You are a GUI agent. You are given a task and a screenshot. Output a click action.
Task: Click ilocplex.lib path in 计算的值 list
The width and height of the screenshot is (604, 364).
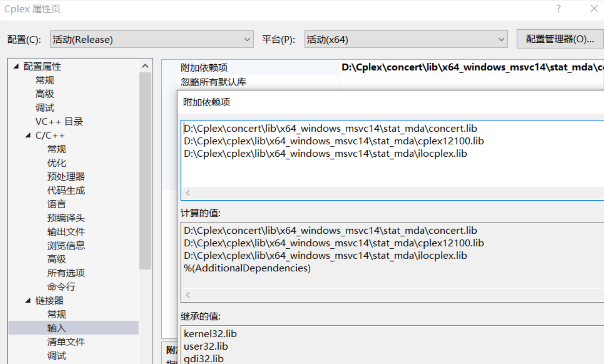click(325, 256)
